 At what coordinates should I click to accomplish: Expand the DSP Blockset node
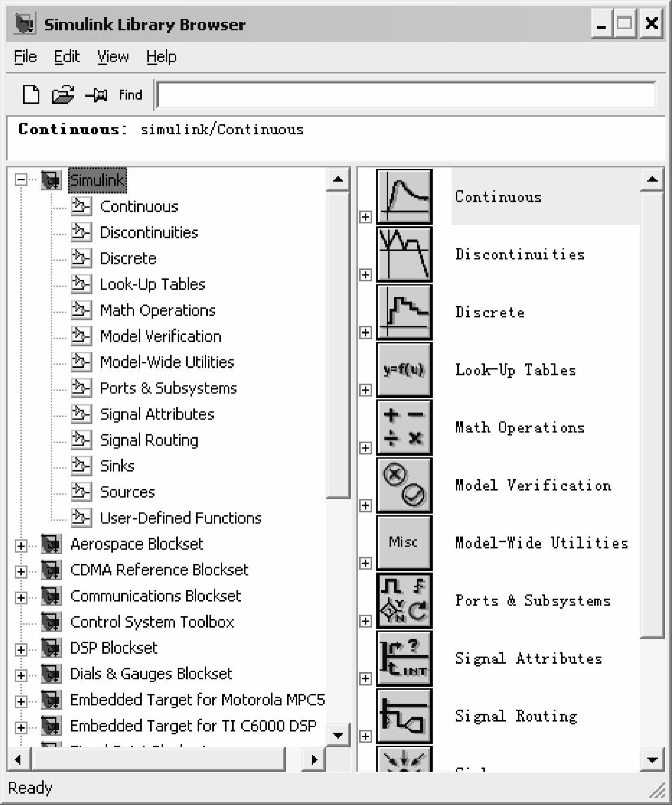point(20,649)
